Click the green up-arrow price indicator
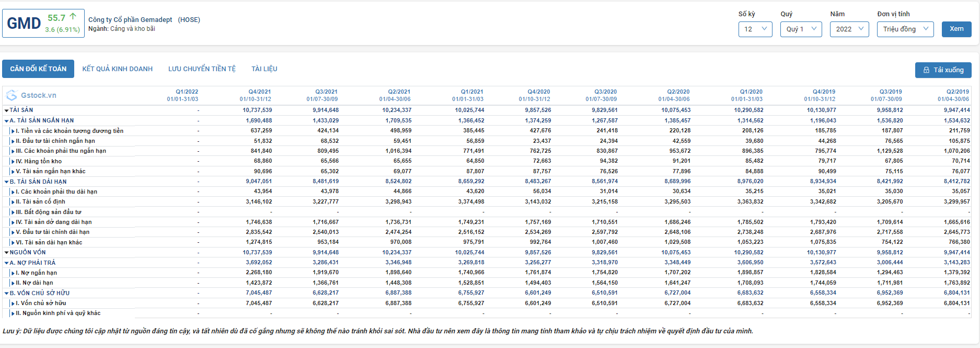This screenshot has height=348, width=980. (x=73, y=17)
